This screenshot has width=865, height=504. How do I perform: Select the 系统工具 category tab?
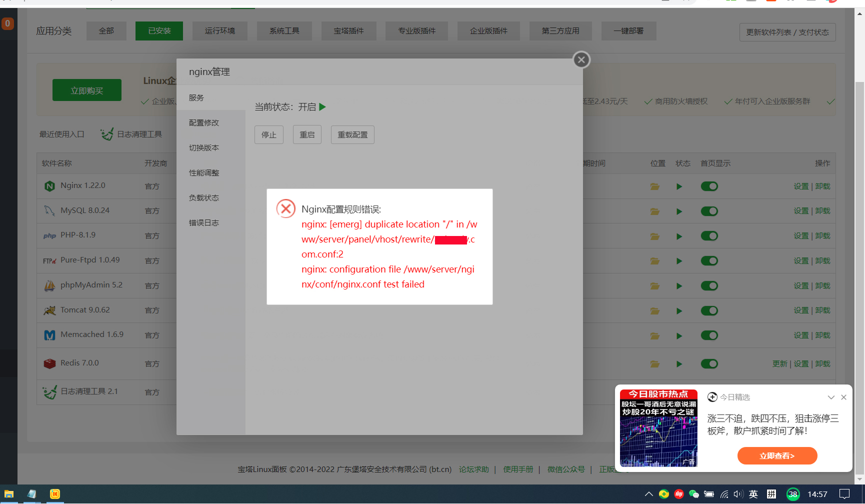[x=284, y=31]
